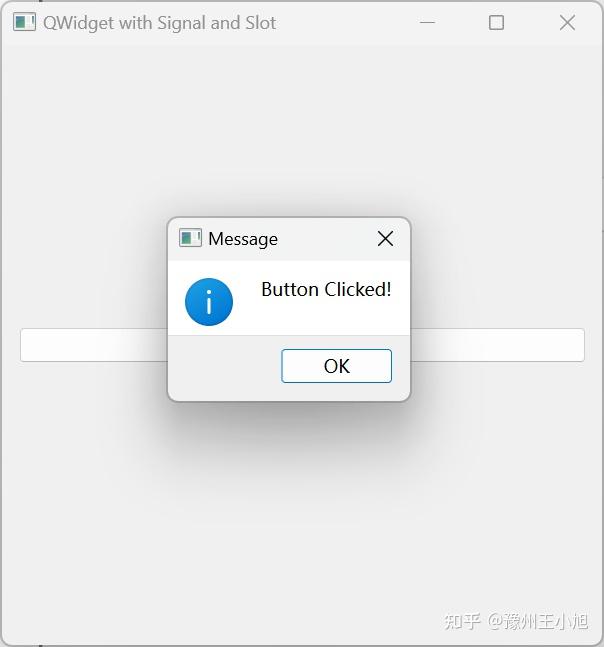Maximize the QWidget main window
604x647 pixels.
(496, 22)
